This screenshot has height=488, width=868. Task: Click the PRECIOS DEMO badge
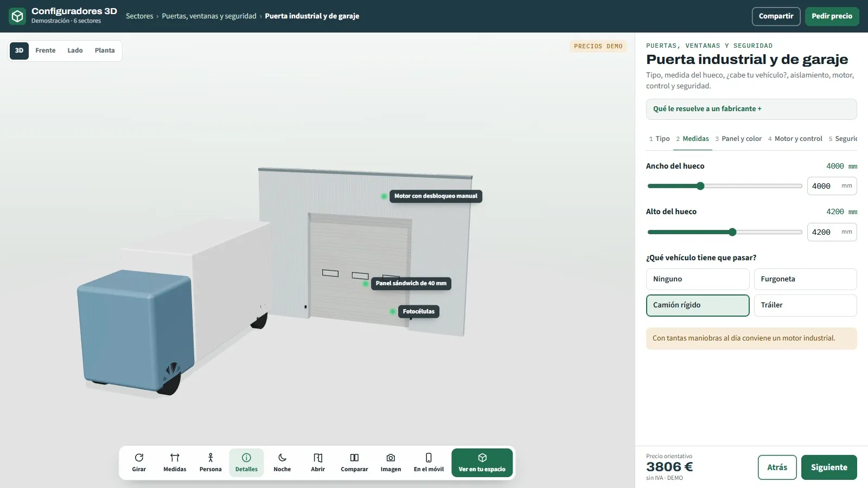598,47
